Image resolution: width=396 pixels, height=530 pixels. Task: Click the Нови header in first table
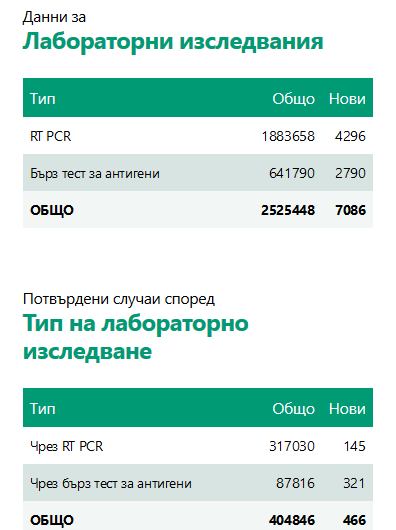pyautogui.click(x=347, y=99)
